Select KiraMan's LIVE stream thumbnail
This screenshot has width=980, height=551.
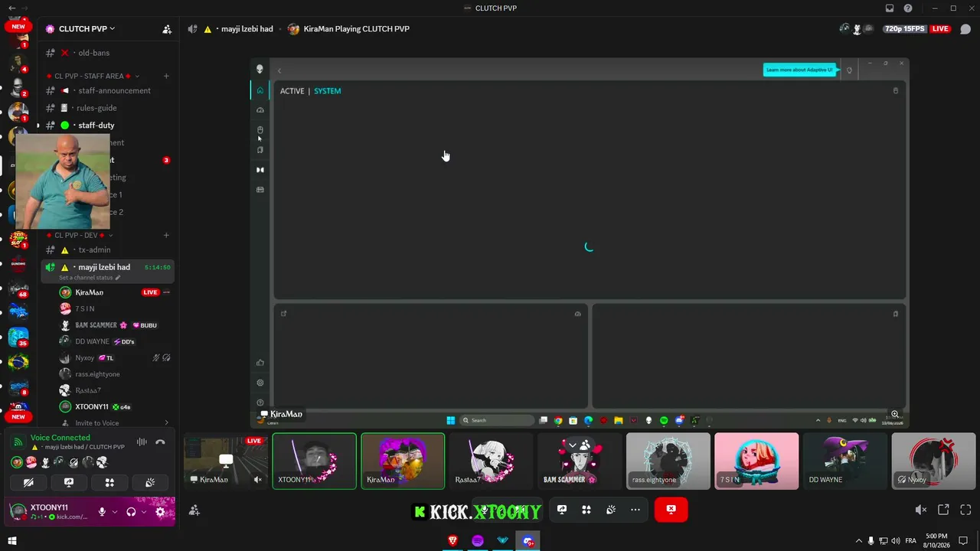[226, 461]
